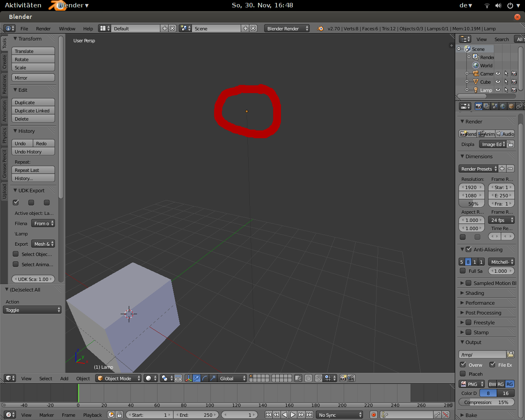
Task: Open the Render menu in the top bar
Action: (x=43, y=28)
